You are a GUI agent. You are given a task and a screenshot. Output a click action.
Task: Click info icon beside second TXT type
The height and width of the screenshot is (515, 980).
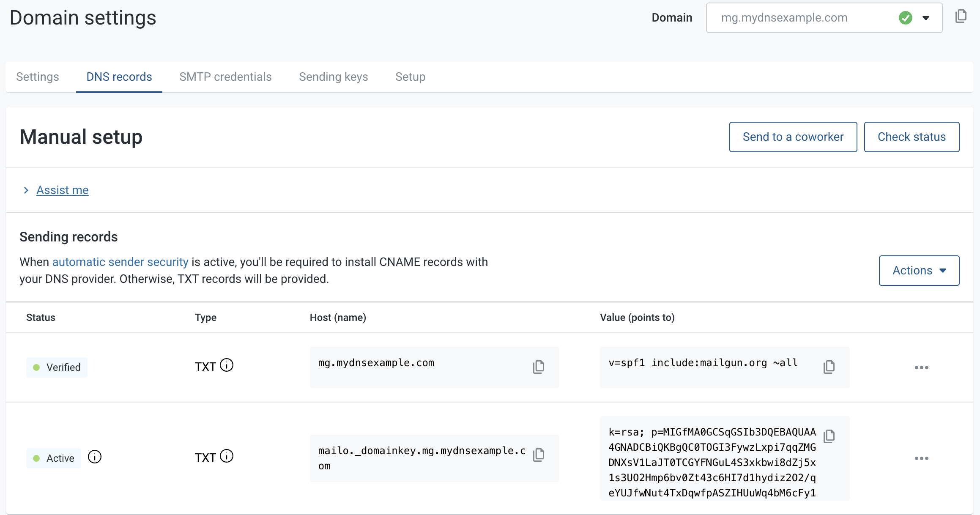point(227,456)
